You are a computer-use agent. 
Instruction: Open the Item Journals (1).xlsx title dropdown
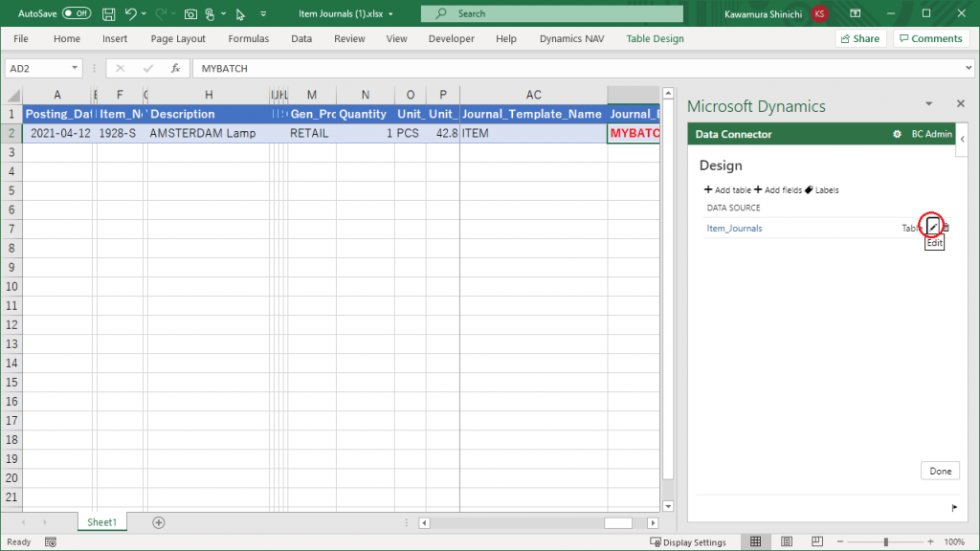coord(390,13)
